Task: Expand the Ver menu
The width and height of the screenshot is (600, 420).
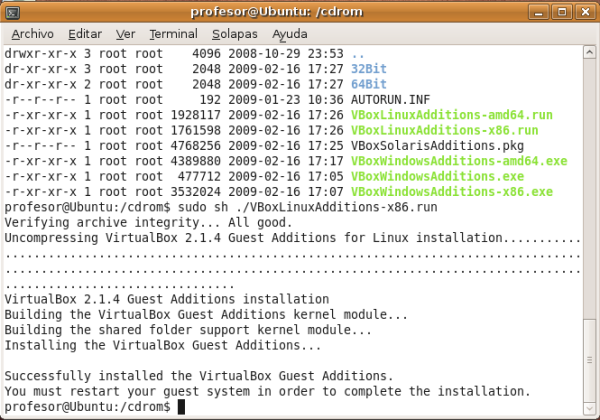Action: pyautogui.click(x=126, y=33)
